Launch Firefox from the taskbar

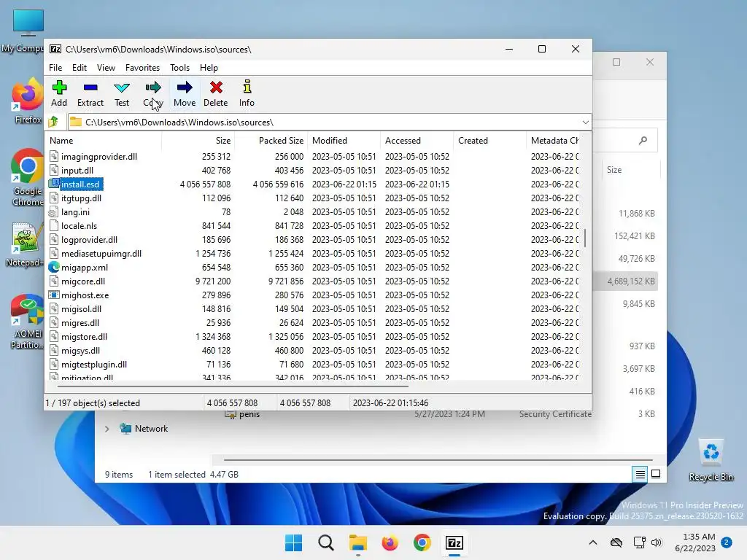coord(390,542)
